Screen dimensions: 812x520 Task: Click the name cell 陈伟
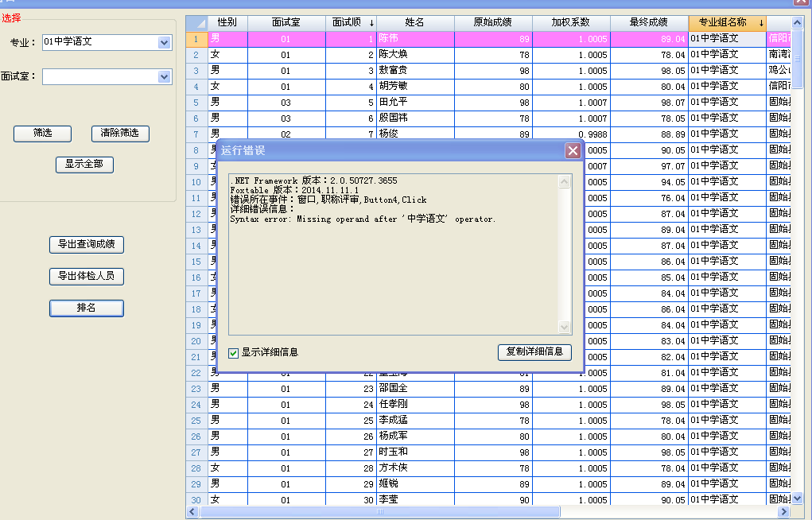click(415, 39)
